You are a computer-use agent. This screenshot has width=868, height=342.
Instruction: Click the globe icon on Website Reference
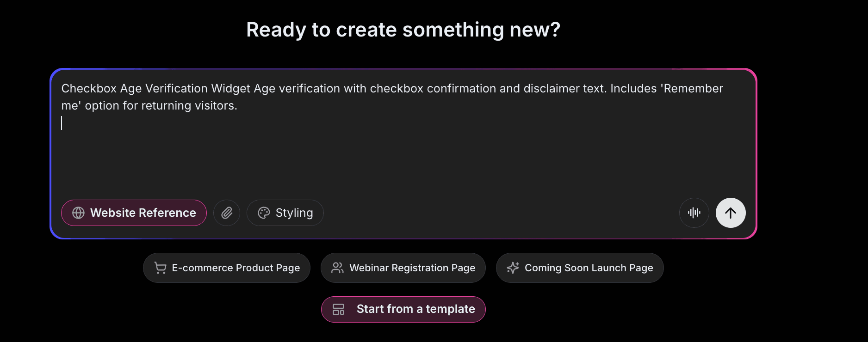pos(79,213)
